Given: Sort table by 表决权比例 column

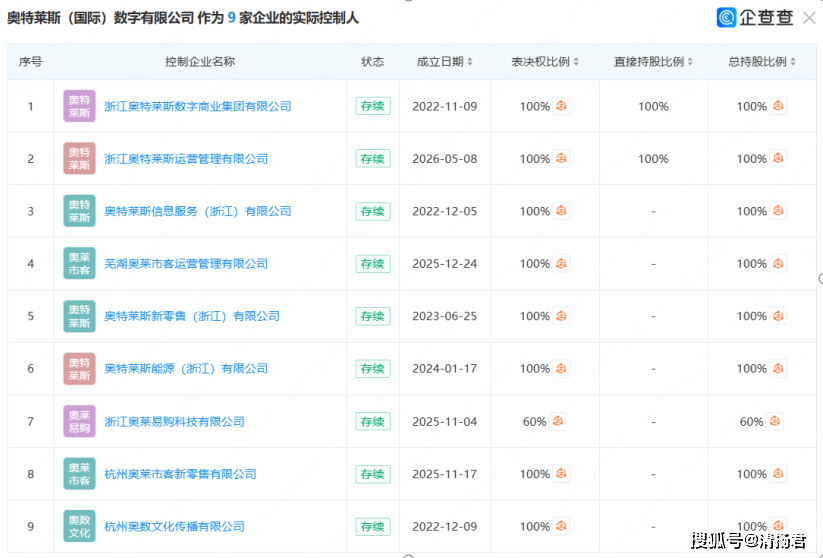Looking at the screenshot, I should tap(576, 62).
